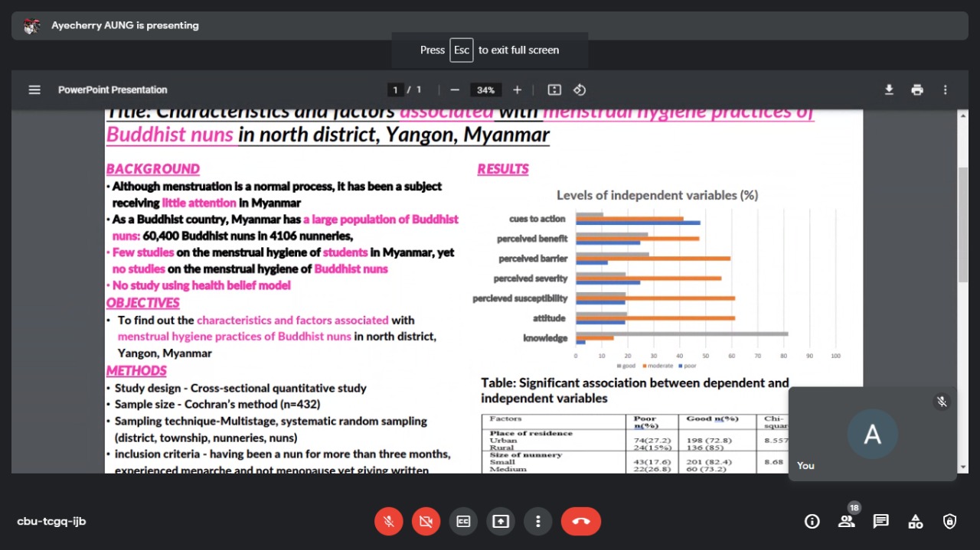Image resolution: width=980 pixels, height=550 pixels.
Task: Click the muted mic icon on your tile
Action: [x=942, y=402]
